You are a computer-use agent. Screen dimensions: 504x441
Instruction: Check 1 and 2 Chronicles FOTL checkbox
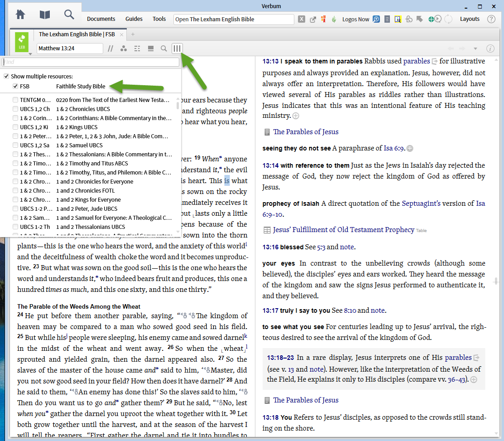point(15,191)
